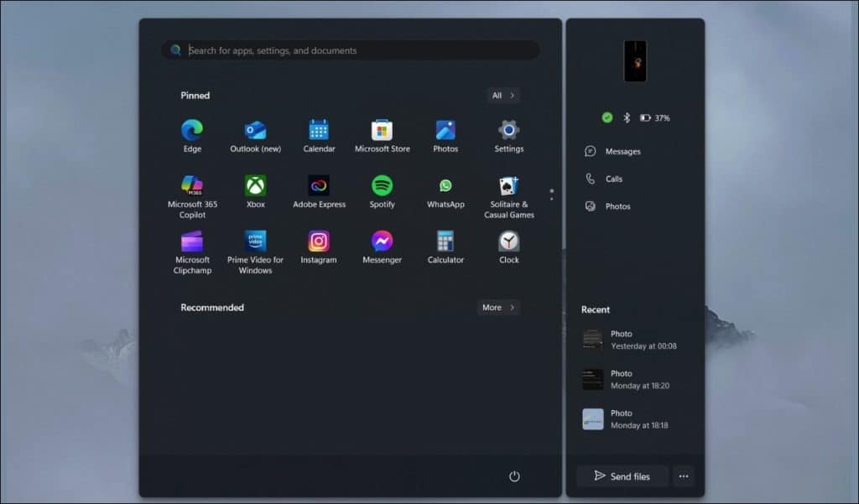Expand the All apps list

502,96
